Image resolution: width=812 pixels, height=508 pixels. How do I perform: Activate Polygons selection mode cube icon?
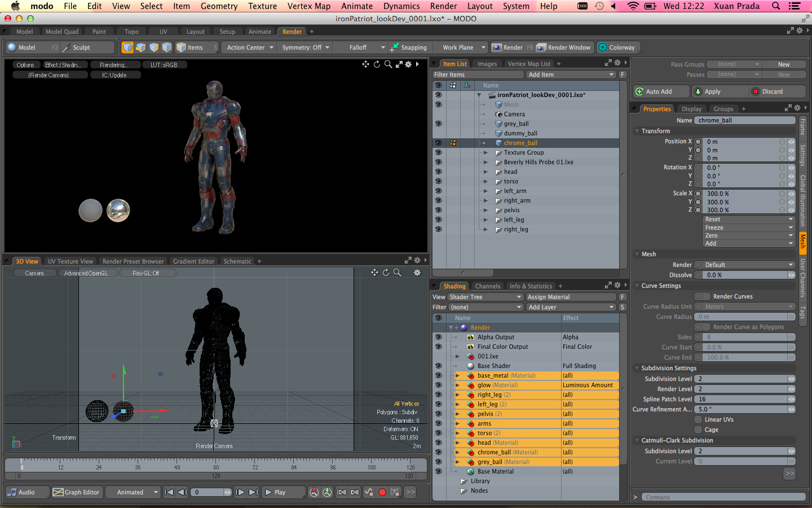point(153,47)
